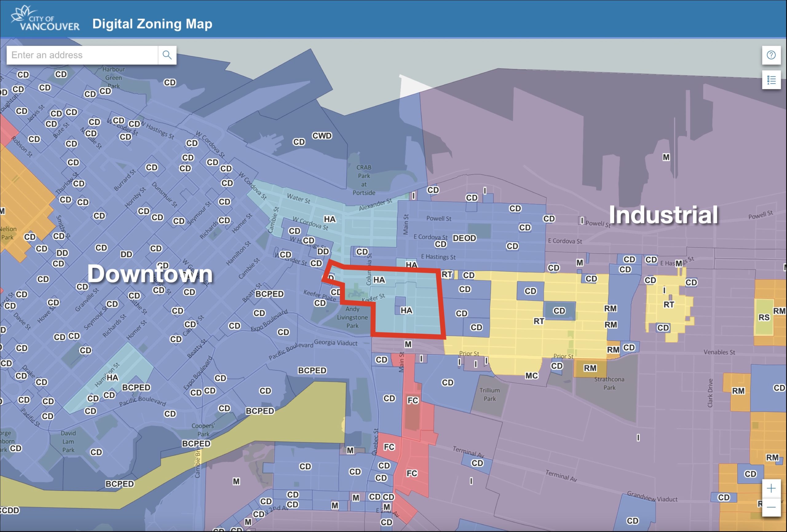Viewport: 787px width, 532px height.
Task: Click the CRAB Park at Portside label
Action: [364, 180]
